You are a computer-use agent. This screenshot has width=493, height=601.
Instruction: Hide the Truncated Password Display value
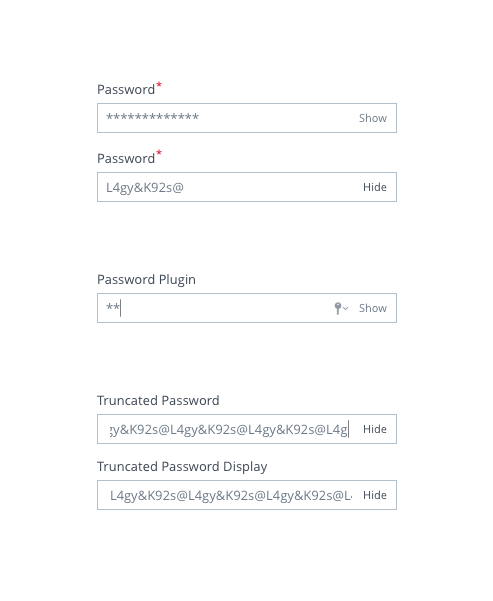[x=375, y=495]
